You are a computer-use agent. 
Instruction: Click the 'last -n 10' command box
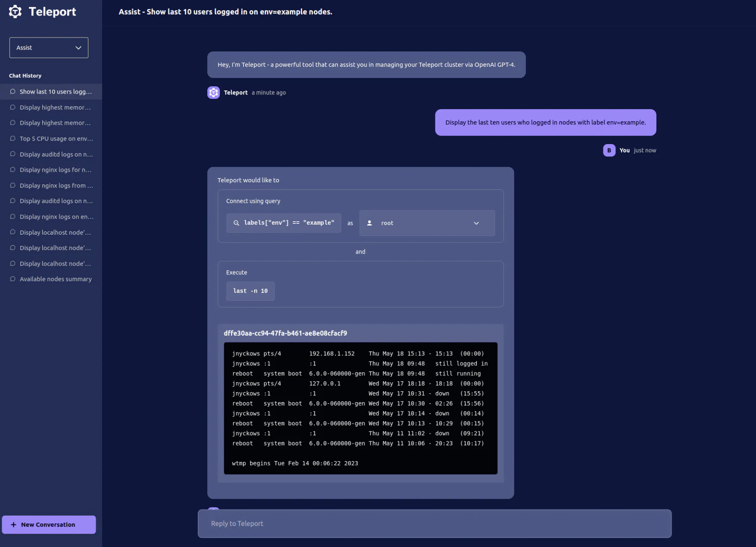[x=250, y=291]
